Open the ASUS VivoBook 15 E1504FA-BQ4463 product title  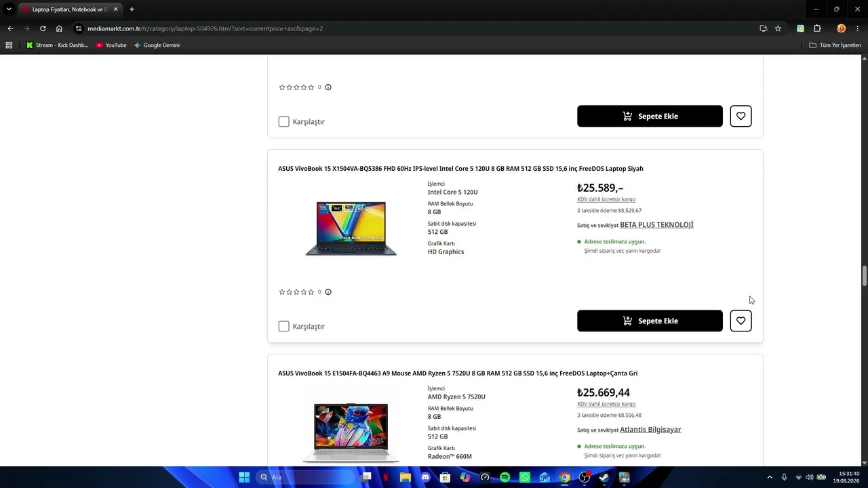pos(458,373)
